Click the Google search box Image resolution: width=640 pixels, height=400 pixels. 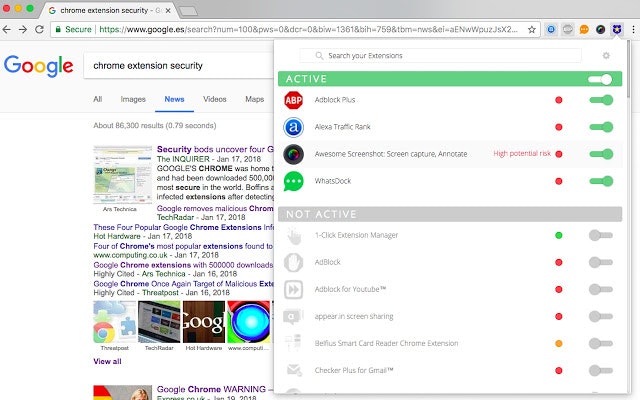tap(178, 66)
